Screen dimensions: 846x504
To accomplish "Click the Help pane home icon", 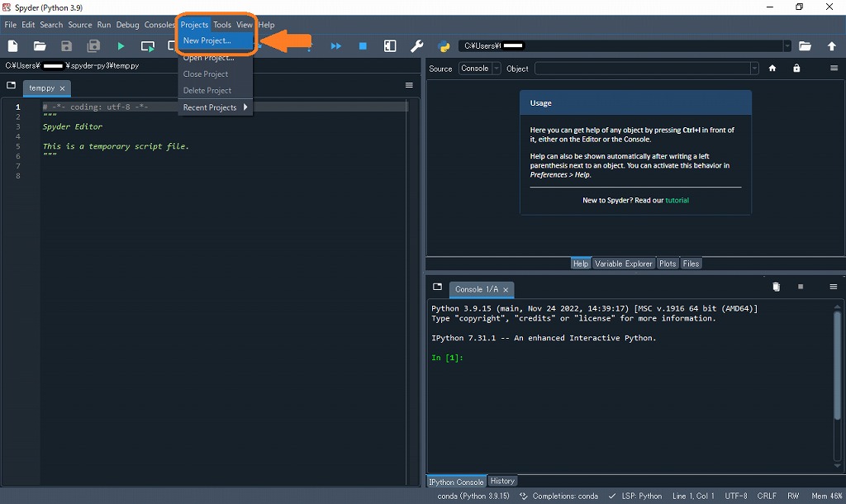I will point(772,69).
